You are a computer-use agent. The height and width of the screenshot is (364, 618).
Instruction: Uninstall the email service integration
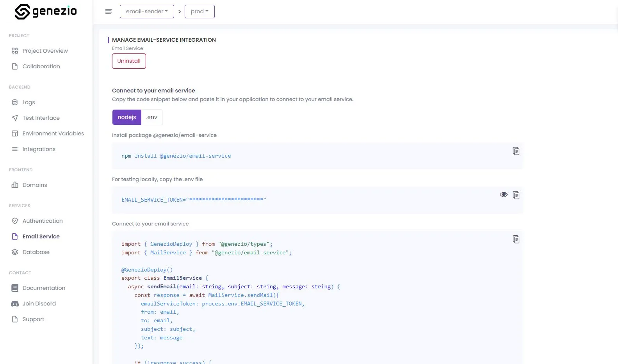[129, 61]
